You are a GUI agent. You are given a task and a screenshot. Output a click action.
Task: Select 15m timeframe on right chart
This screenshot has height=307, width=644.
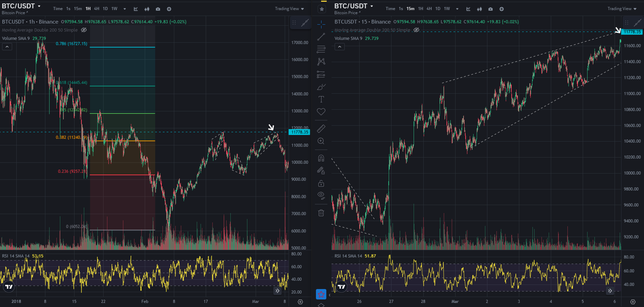411,9
